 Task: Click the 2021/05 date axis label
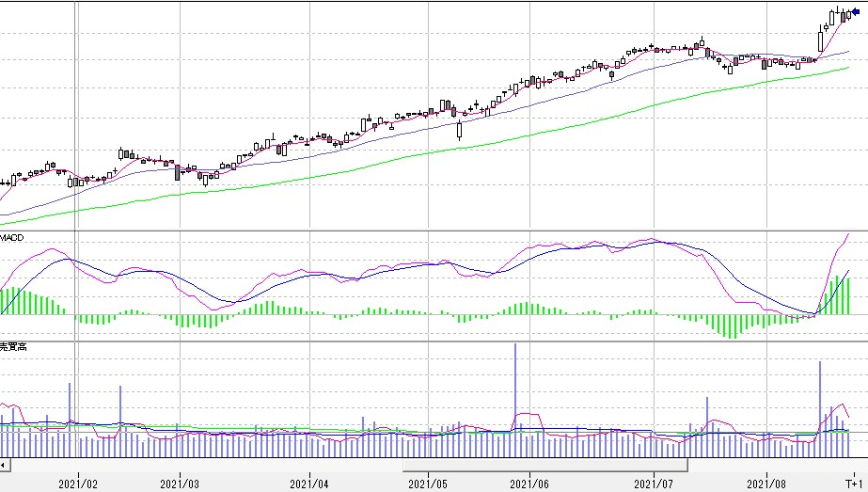click(x=427, y=484)
